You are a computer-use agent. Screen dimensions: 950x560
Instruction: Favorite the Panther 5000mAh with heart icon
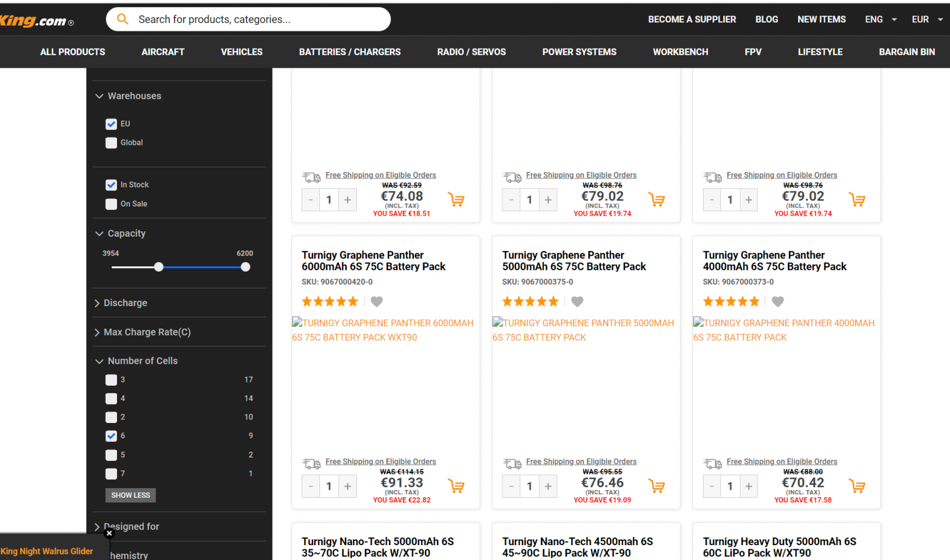pos(577,301)
